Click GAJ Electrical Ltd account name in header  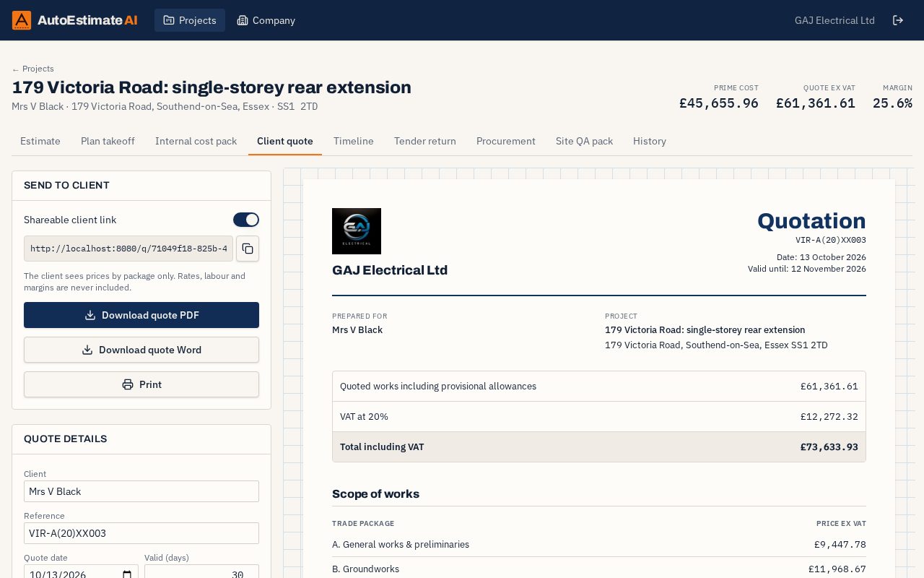tap(834, 20)
